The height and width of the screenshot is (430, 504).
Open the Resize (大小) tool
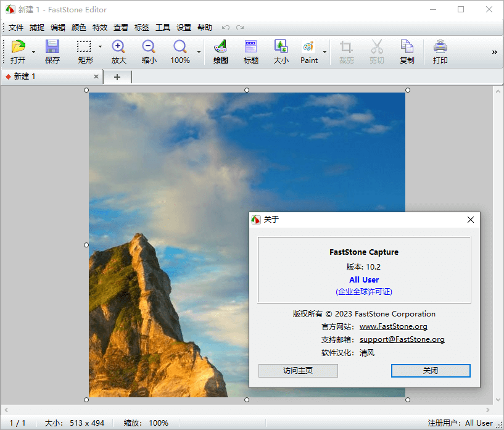(x=281, y=48)
